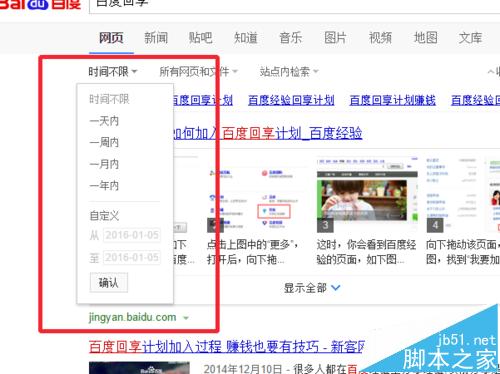This screenshot has width=500, height=374.
Task: Expand the 站点内检索 dropdown
Action: tap(289, 72)
